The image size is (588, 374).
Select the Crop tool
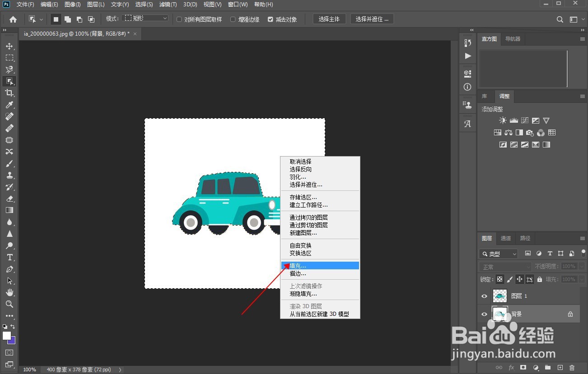point(9,93)
